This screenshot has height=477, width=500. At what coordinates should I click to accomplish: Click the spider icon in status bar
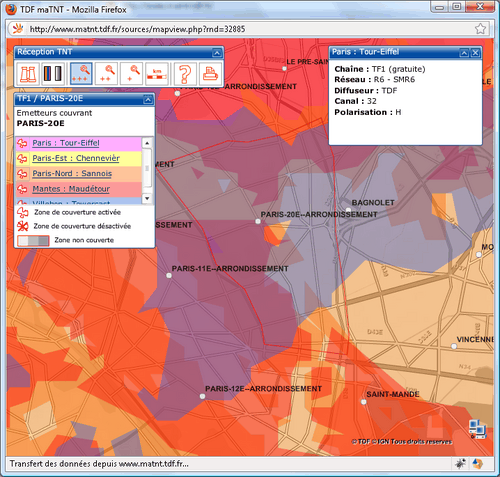click(x=461, y=463)
